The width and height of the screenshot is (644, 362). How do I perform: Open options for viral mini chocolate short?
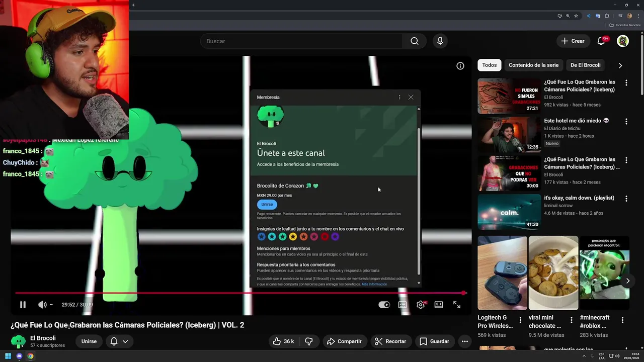[571, 320]
